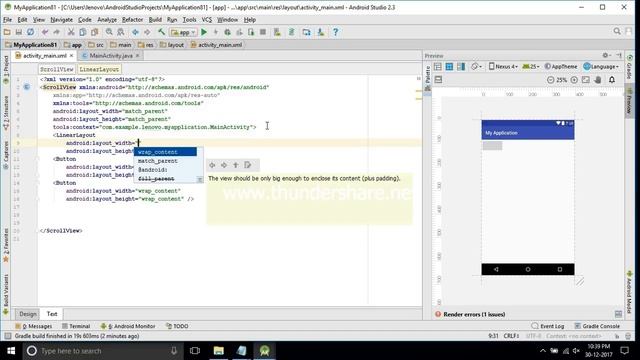Open the Build menu
Image resolution: width=640 pixels, height=360 pixels.
(155, 20)
